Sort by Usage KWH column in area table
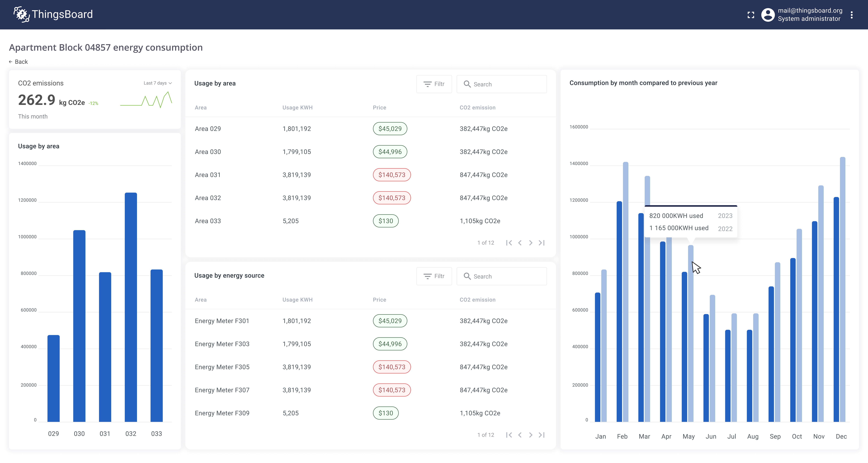The height and width of the screenshot is (463, 868). (x=297, y=107)
